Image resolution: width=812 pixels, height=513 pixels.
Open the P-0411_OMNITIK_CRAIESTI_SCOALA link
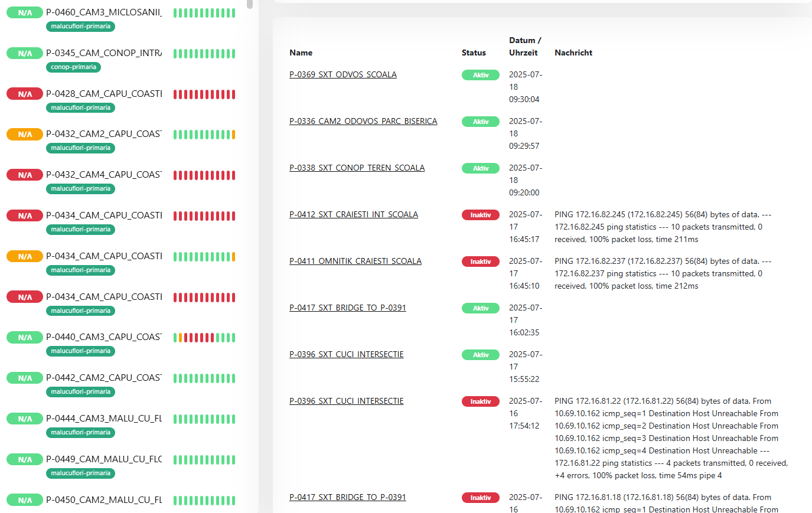pos(355,261)
